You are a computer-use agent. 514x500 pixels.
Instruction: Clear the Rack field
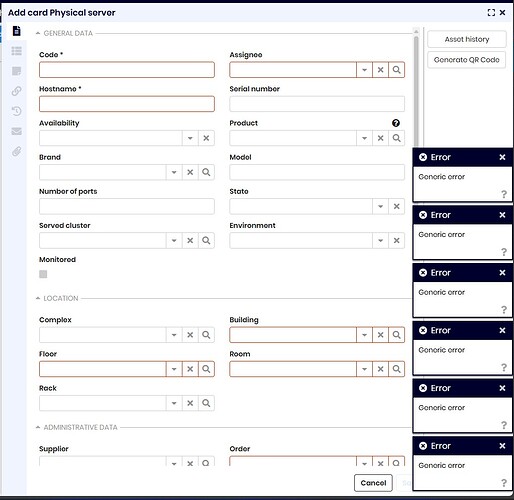pos(190,403)
